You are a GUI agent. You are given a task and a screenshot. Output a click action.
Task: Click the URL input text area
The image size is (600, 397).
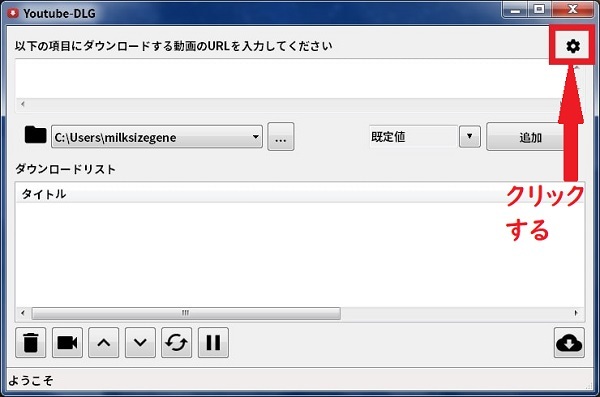287,79
